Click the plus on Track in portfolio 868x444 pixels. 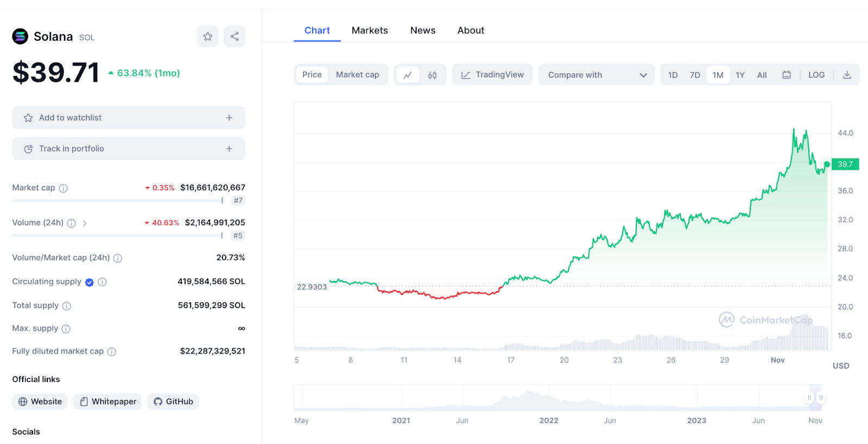click(x=229, y=149)
